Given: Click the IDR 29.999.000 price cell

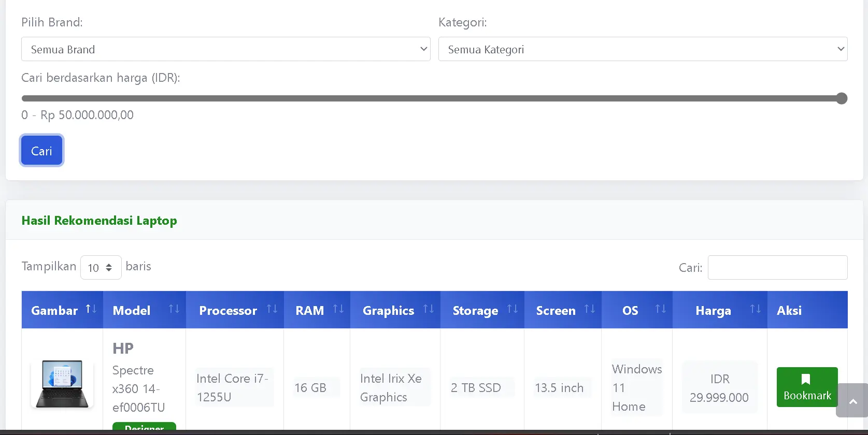Looking at the screenshot, I should (719, 388).
